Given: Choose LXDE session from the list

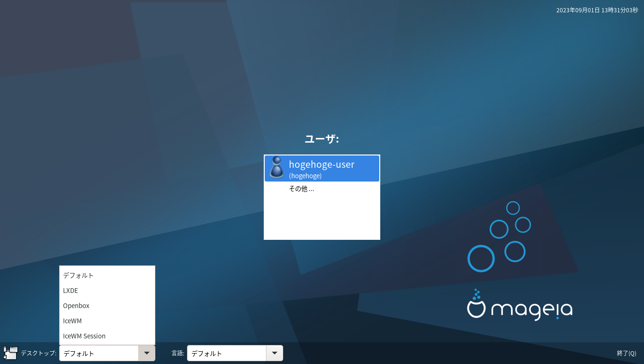Looking at the screenshot, I should point(107,291).
